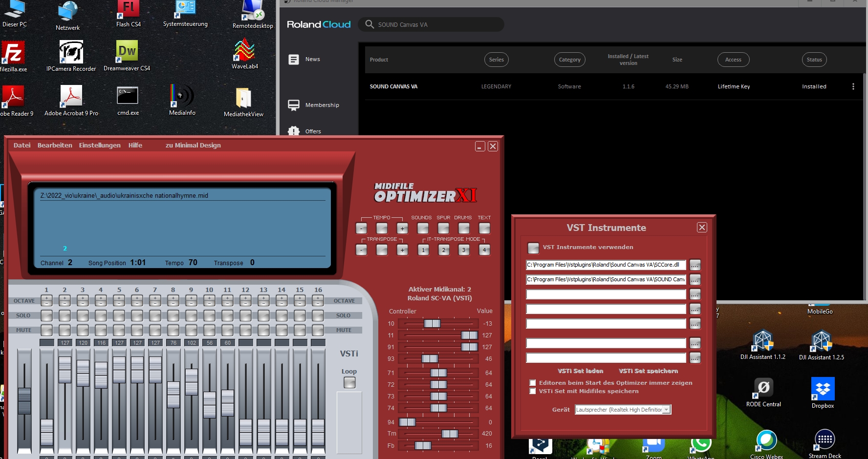
Task: Click VSTi Set speichern
Action: [x=649, y=371]
